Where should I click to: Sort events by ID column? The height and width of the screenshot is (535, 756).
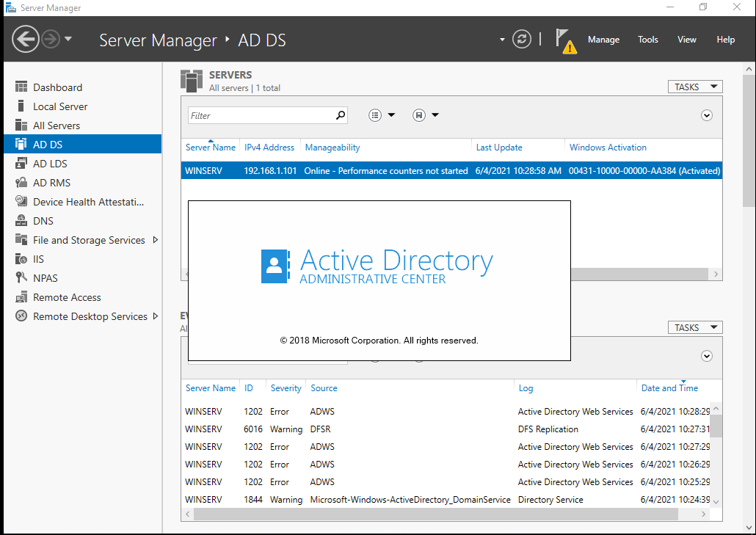[249, 388]
